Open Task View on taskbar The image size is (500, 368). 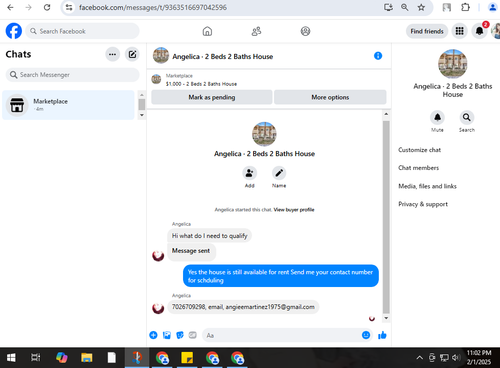[36, 358]
